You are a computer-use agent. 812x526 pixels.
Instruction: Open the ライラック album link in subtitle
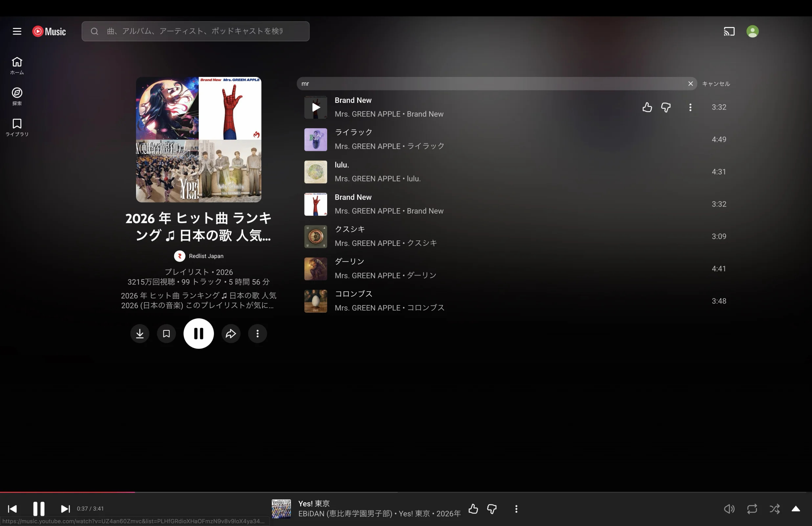pyautogui.click(x=426, y=146)
